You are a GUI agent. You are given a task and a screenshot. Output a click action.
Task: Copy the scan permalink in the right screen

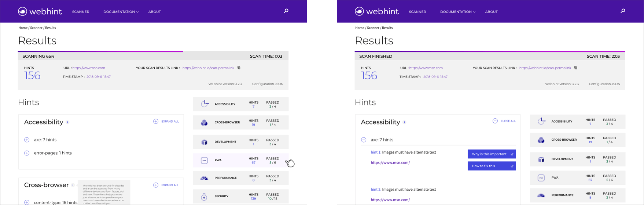[x=576, y=68]
